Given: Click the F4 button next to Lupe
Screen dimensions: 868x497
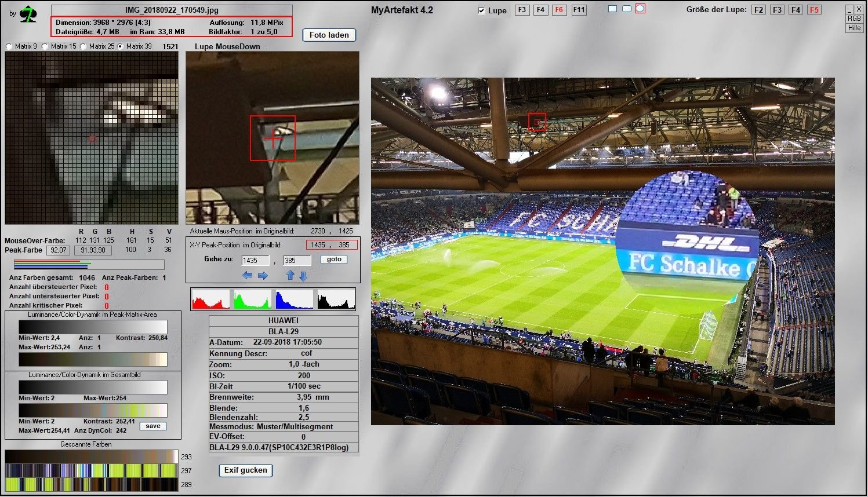Looking at the screenshot, I should tap(540, 10).
